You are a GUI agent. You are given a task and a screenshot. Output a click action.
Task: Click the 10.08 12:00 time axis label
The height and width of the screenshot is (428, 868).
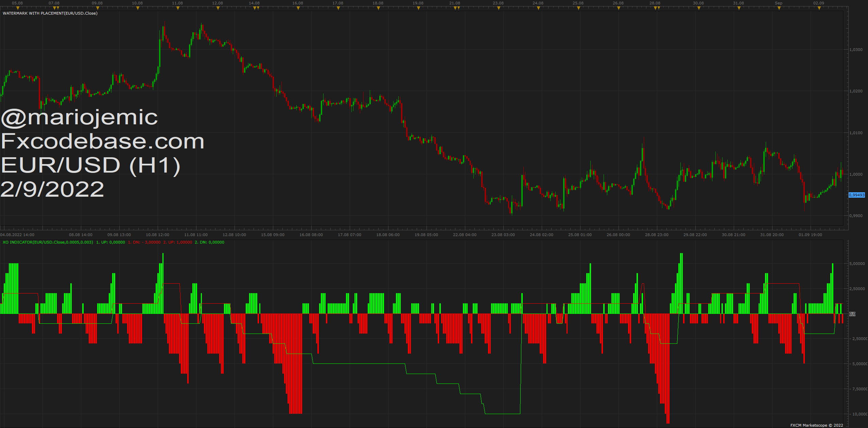(157, 235)
